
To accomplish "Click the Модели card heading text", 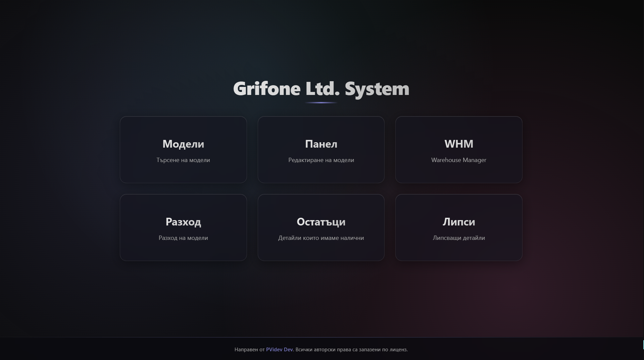I will point(183,144).
